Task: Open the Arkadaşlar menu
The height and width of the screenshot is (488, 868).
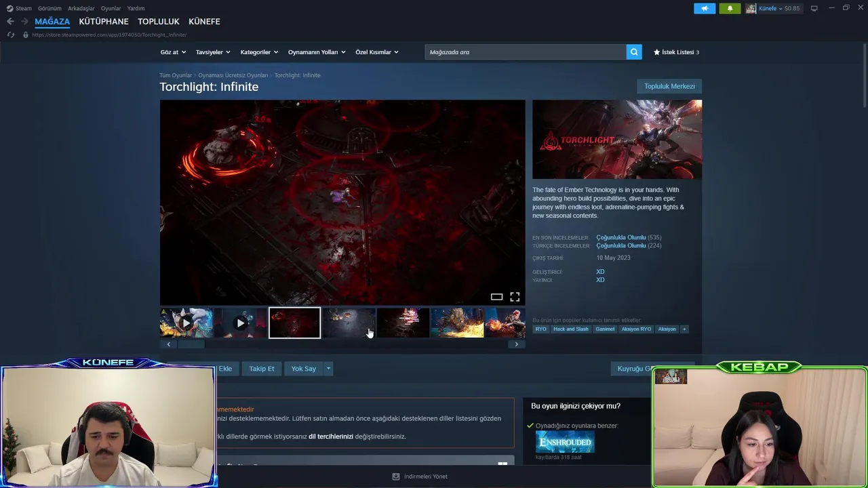Action: click(81, 8)
